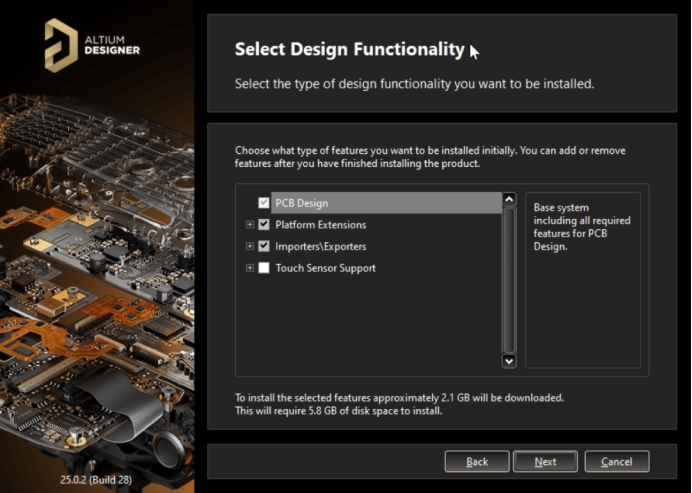Image resolution: width=692 pixels, height=493 pixels.
Task: Click the feature list scroll-down arrow
Action: click(x=508, y=360)
